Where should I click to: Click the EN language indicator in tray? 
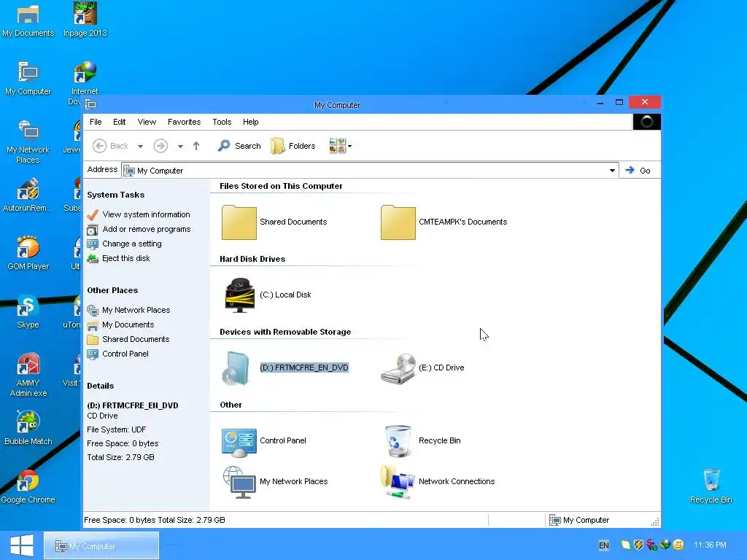point(603,545)
